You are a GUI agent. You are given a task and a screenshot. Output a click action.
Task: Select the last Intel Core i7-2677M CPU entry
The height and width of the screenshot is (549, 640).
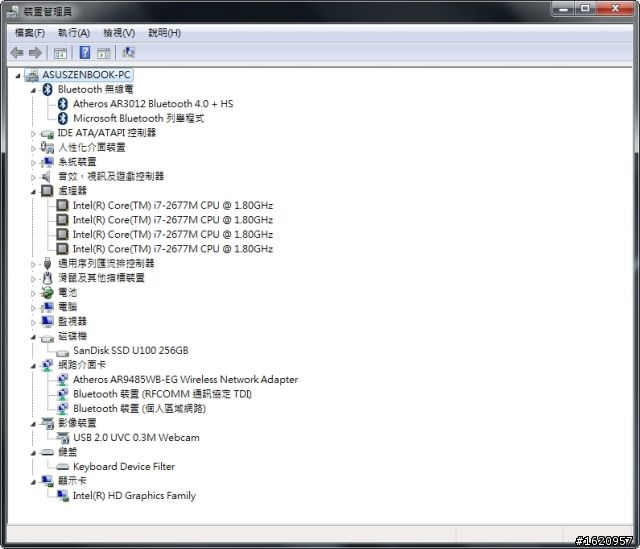coord(173,249)
